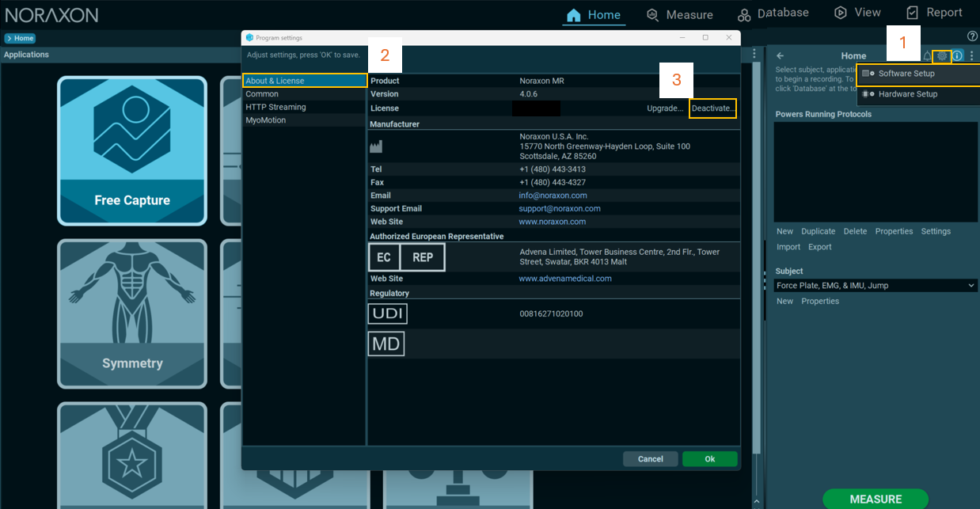This screenshot has width=980, height=509.
Task: Click the notifications bell icon
Action: (x=927, y=56)
